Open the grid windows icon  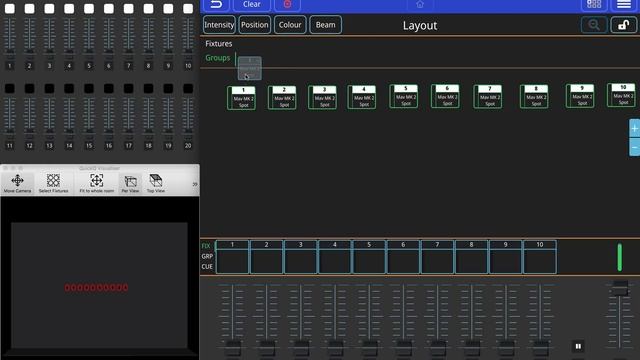click(x=593, y=4)
